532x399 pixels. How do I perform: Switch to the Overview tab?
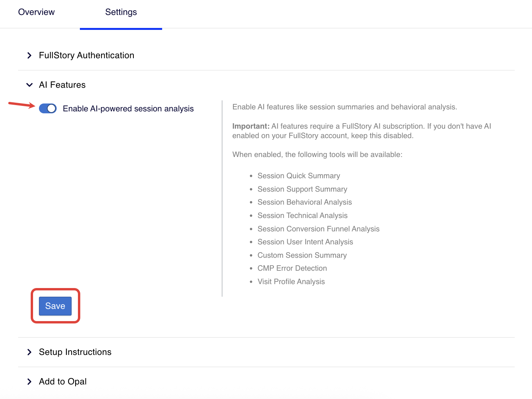pyautogui.click(x=36, y=12)
